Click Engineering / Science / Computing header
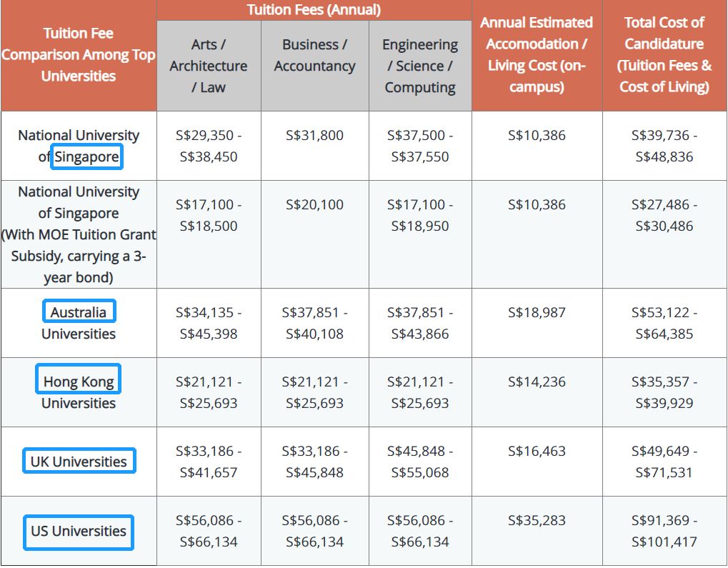Image resolution: width=728 pixels, height=568 pixels. click(x=420, y=66)
